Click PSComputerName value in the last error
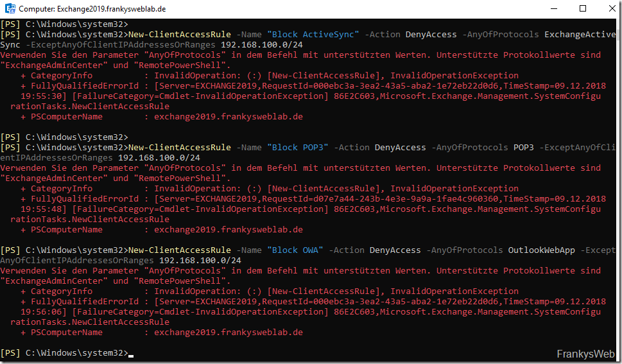 (x=228, y=333)
